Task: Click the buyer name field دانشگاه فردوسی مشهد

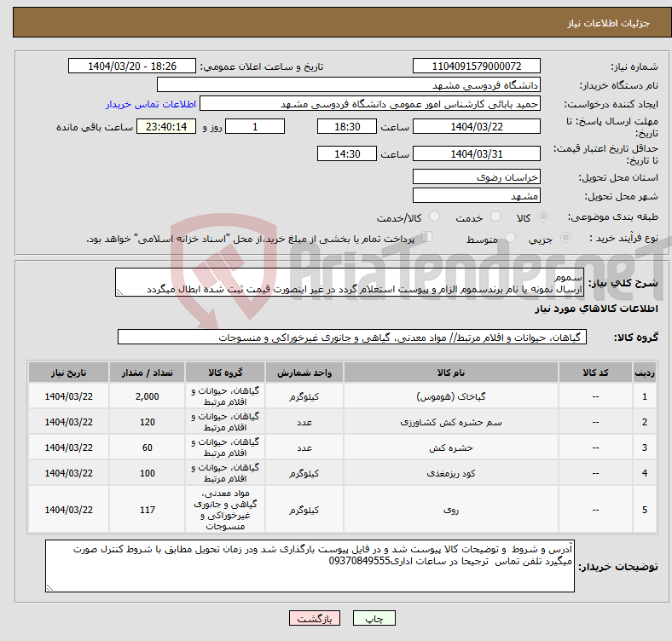Action: [349, 85]
